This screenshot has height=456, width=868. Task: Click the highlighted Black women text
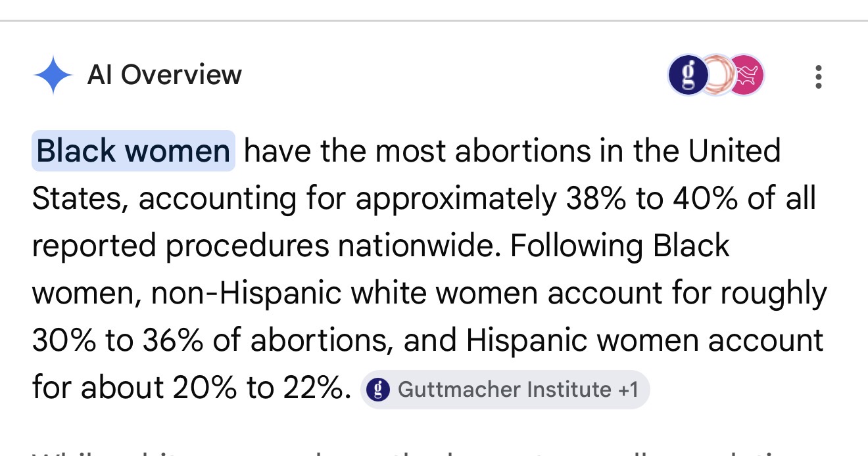pos(133,151)
